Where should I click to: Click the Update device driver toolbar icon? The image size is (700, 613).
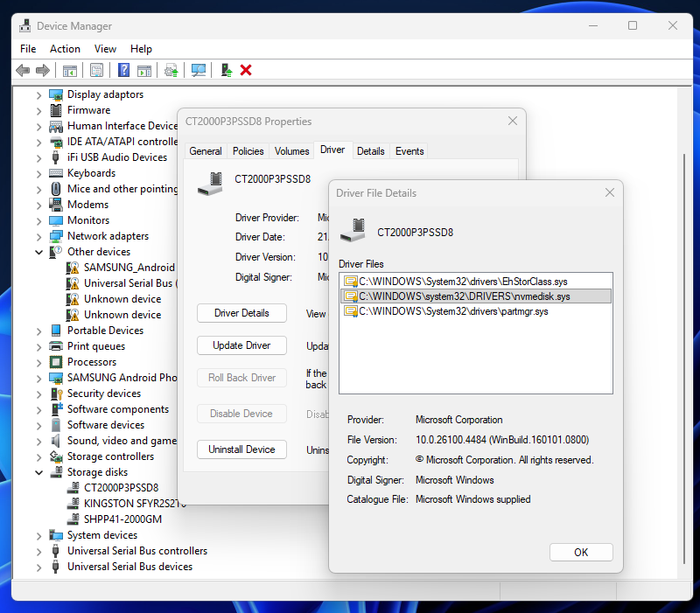[226, 70]
